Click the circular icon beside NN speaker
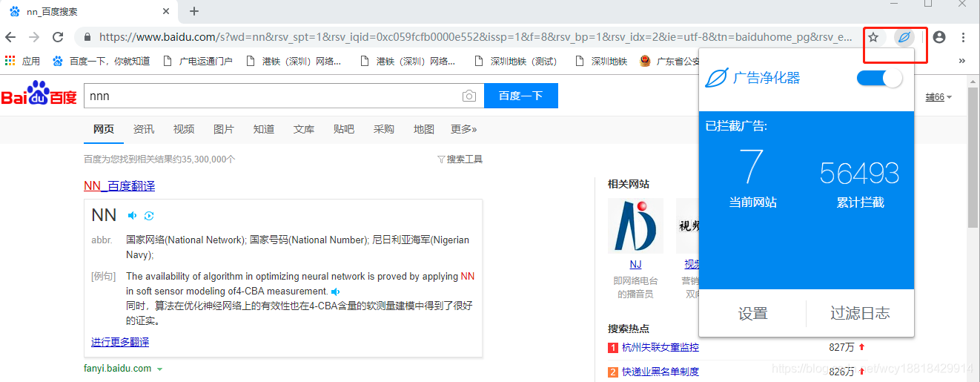 click(x=149, y=216)
